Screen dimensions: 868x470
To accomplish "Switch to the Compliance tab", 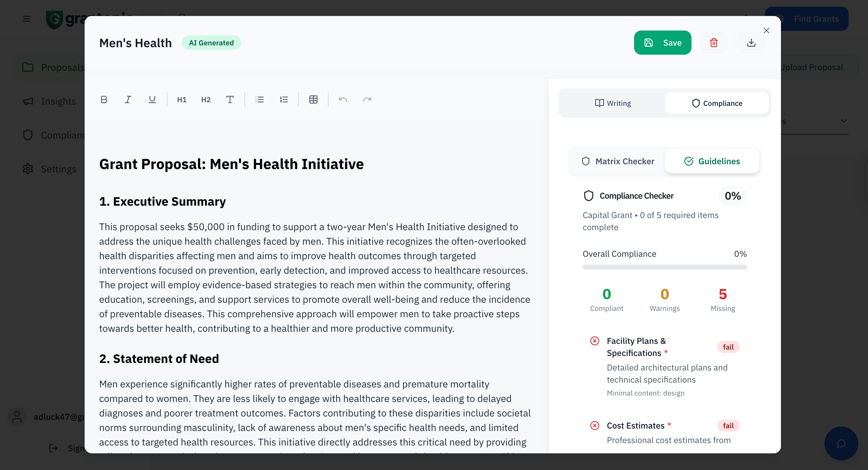I will coord(717,103).
